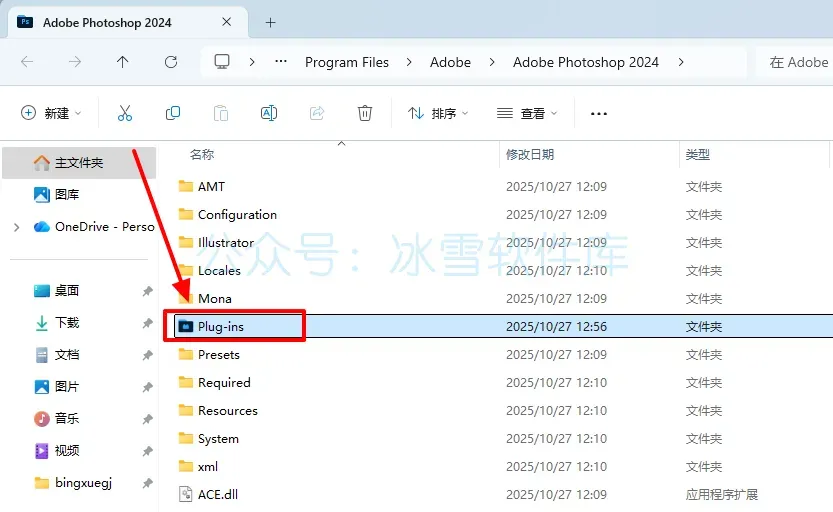Expand chevron after Program Files breadcrumb
This screenshot has height=512, width=833.
(x=409, y=62)
